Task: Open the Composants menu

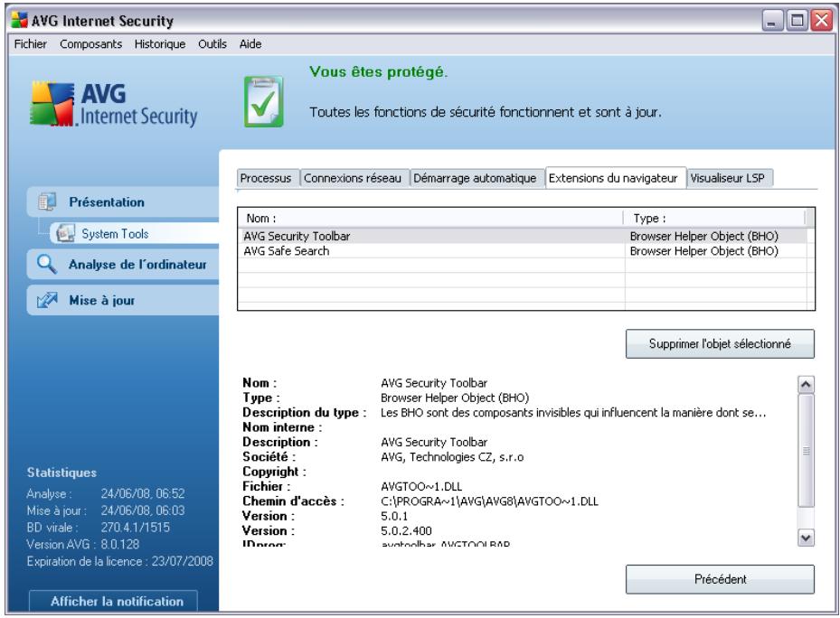Action: 91,44
